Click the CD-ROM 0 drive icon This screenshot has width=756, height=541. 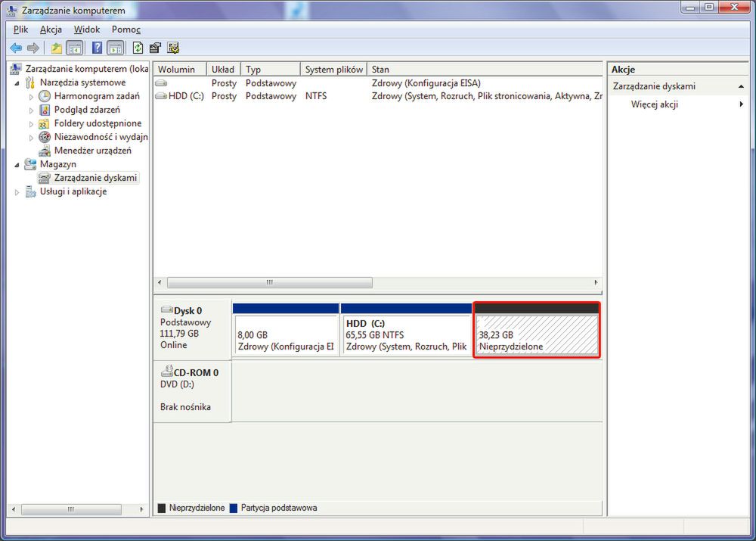pyautogui.click(x=167, y=371)
